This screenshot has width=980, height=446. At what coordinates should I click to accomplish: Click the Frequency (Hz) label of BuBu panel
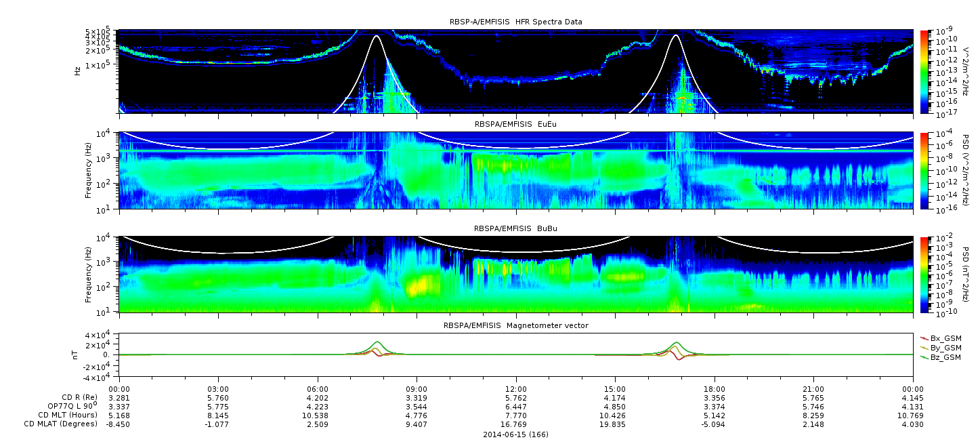pos(89,275)
